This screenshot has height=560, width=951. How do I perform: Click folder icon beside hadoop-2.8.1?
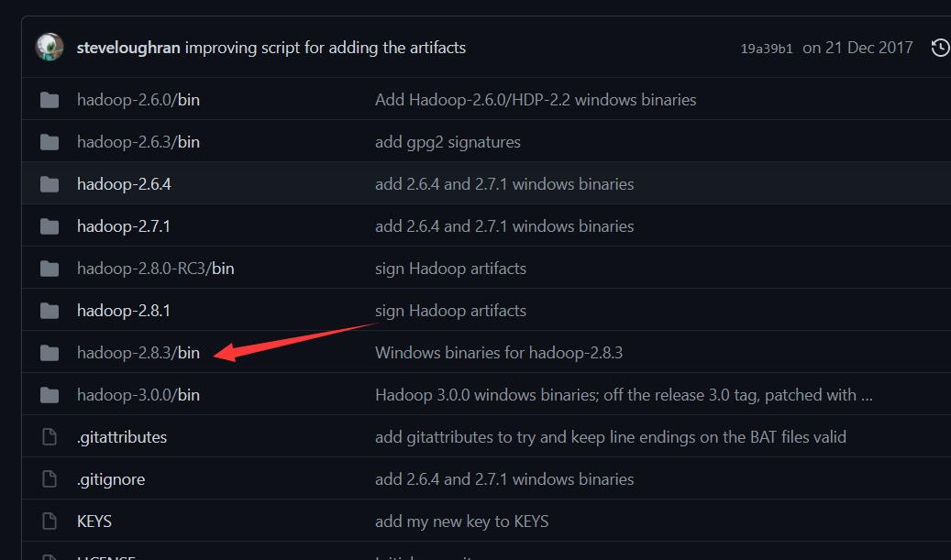pos(50,311)
